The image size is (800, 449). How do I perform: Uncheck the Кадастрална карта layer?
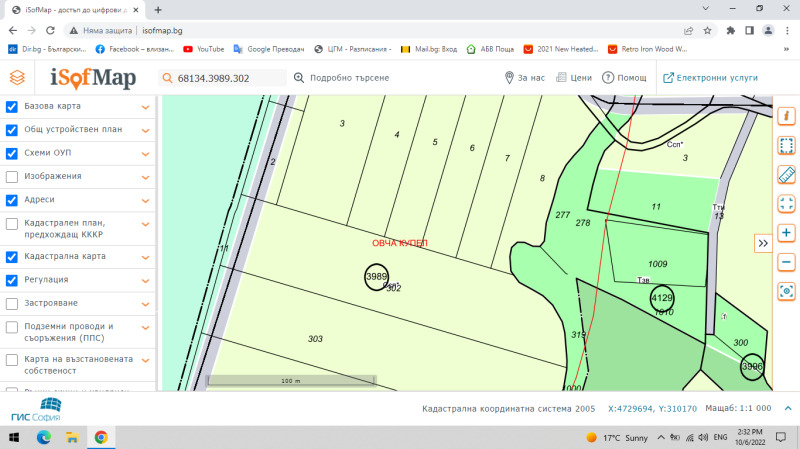12,257
